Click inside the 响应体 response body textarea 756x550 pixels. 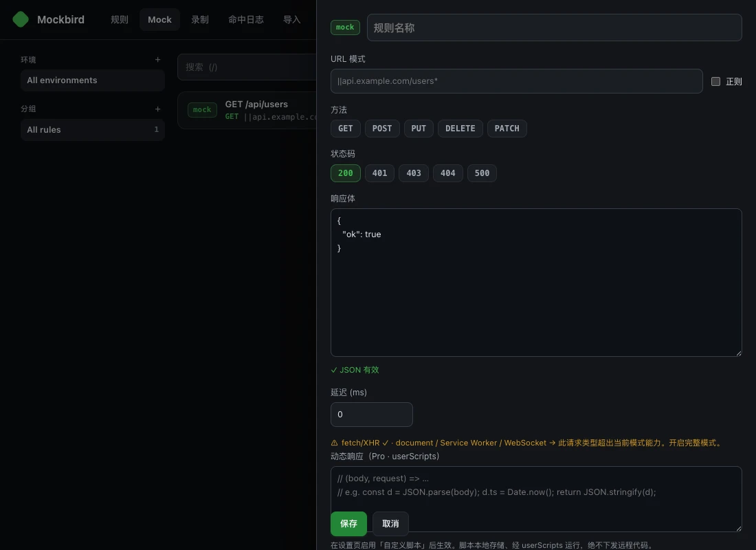[536, 283]
